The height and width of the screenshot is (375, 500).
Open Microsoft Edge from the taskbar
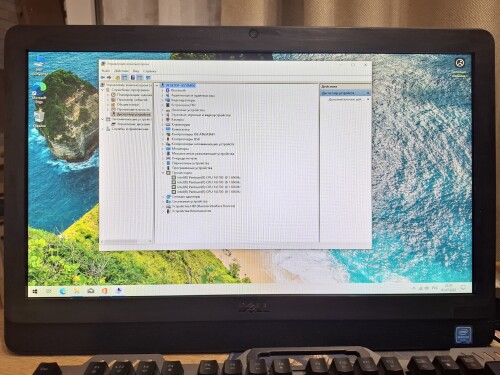coord(63,291)
